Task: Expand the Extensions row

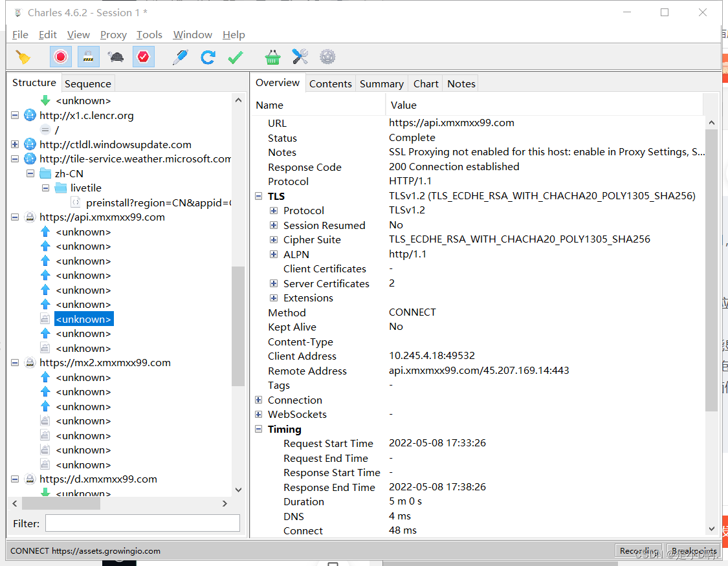Action: (x=274, y=298)
